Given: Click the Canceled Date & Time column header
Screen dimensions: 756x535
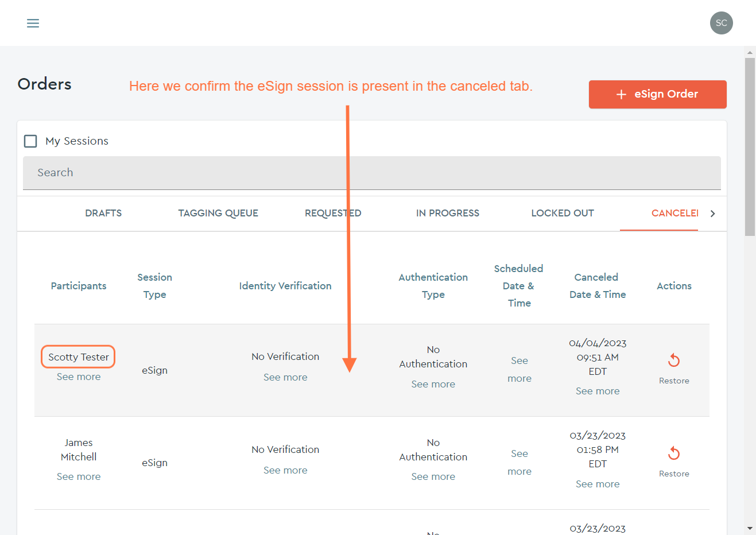Looking at the screenshot, I should [598, 286].
